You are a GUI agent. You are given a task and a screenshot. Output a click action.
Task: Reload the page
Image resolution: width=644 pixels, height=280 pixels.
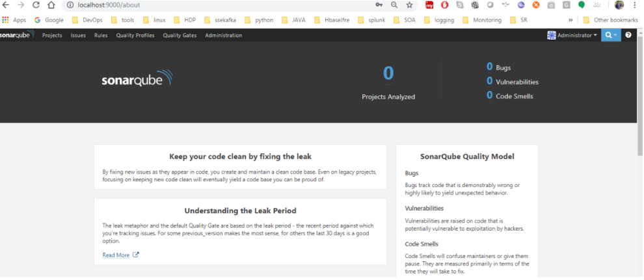(x=36, y=5)
